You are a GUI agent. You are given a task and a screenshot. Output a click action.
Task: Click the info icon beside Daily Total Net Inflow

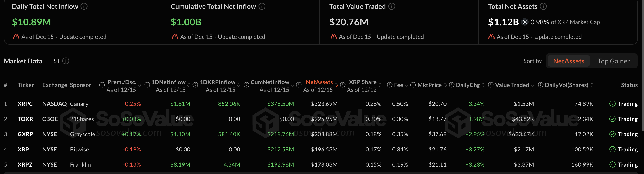(84, 6)
